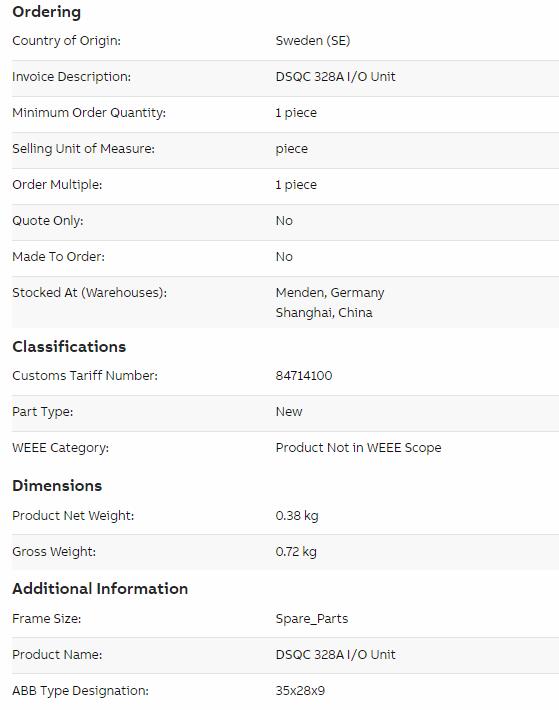Click the Made To Order value No
This screenshot has height=710, width=559.
[x=284, y=257]
